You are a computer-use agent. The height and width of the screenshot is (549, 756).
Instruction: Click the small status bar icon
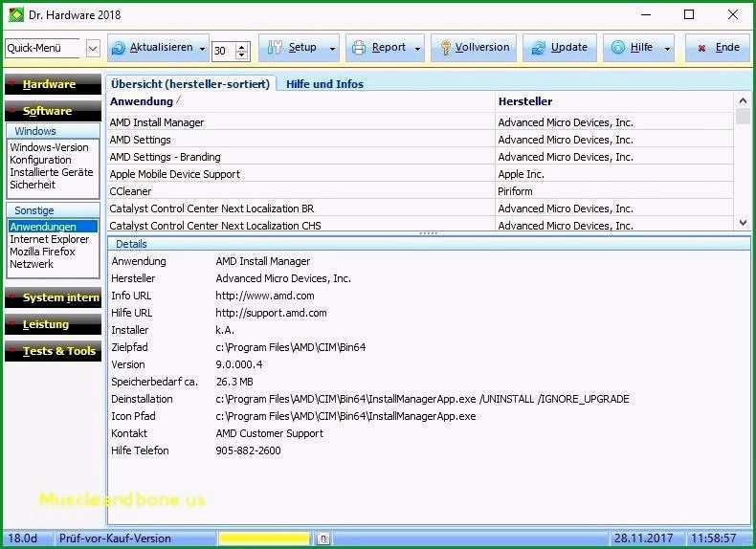[323, 538]
